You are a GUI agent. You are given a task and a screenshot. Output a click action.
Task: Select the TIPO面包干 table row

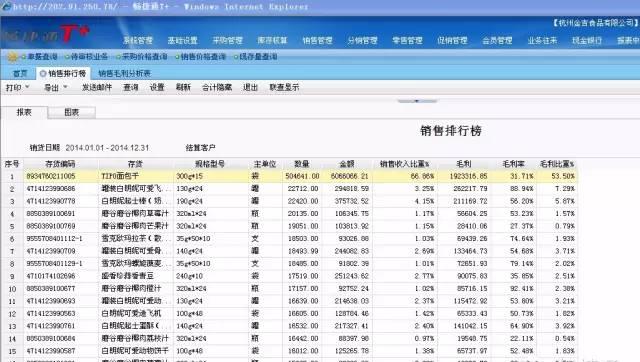(x=289, y=176)
